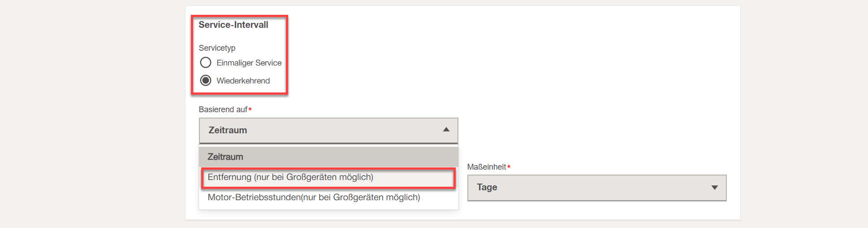This screenshot has height=228, width=868.
Task: Click the highlighted Zeitraum row in dropdown list
Action: coord(328,157)
